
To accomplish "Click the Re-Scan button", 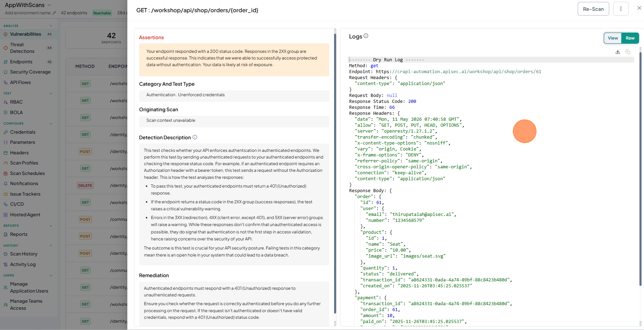I will tap(593, 9).
